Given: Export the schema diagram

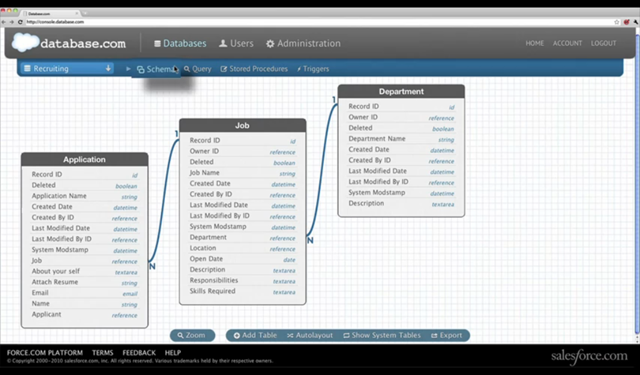Looking at the screenshot, I should coord(447,335).
